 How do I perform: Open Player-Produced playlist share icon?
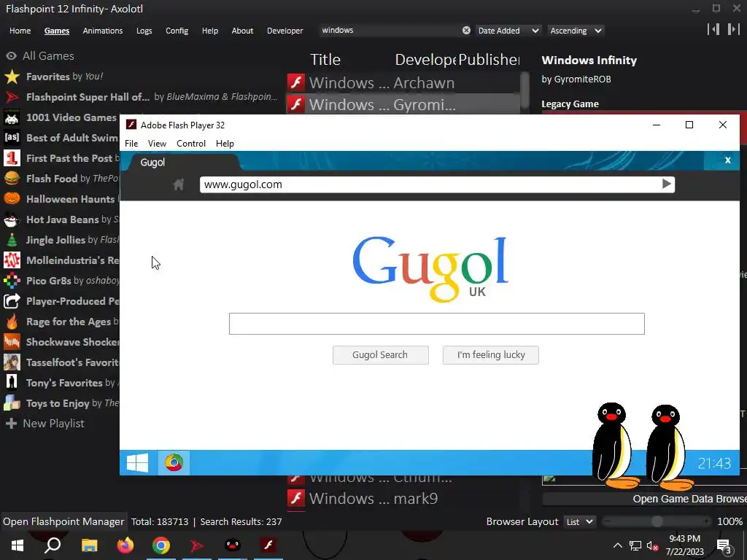12,301
